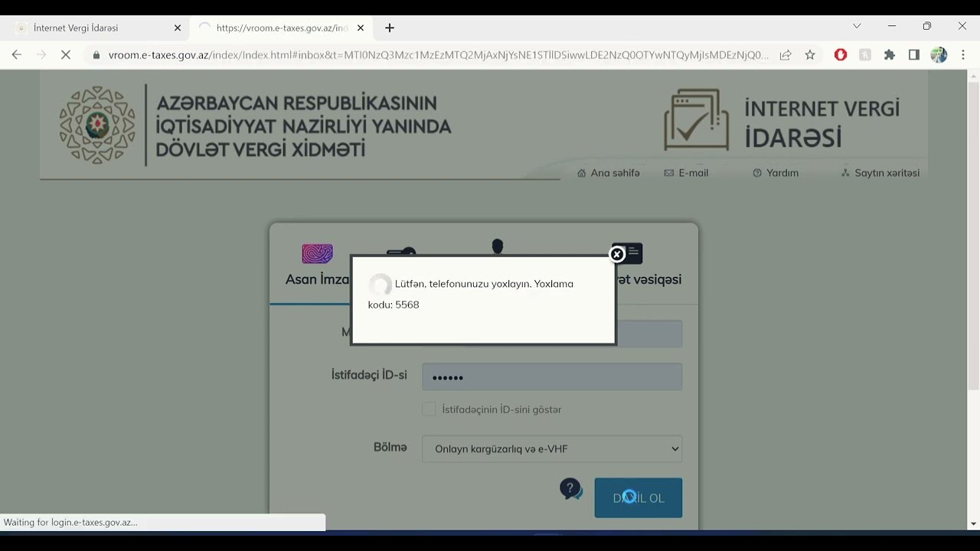Open a new browser tab

390,28
